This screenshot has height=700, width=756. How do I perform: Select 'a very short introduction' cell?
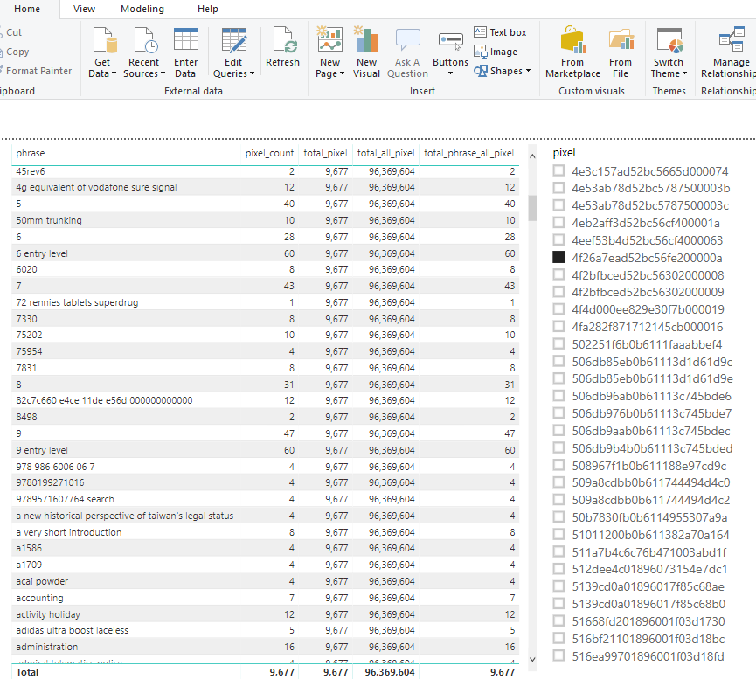[x=69, y=532]
